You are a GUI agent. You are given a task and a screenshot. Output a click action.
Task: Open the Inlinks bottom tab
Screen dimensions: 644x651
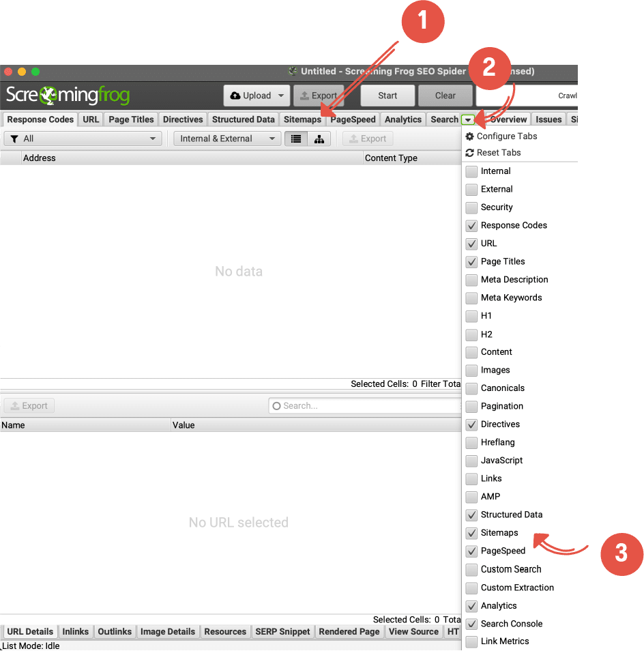tap(76, 631)
